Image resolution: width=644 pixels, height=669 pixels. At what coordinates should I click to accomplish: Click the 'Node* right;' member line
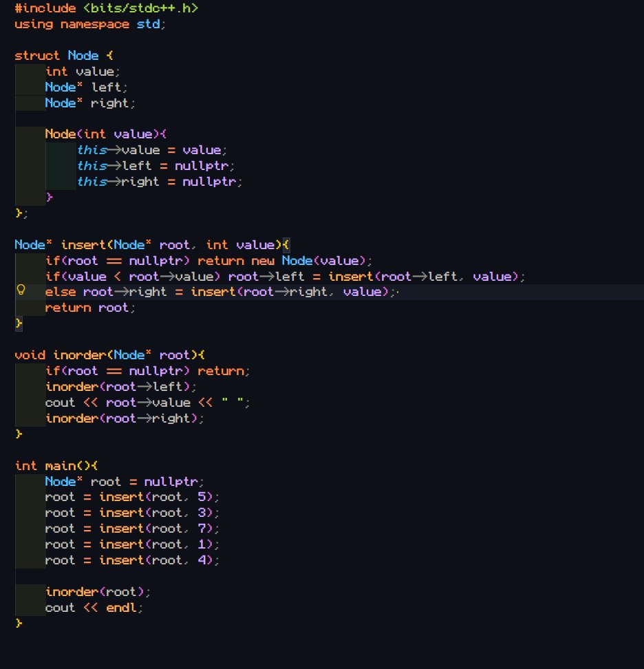(90, 103)
